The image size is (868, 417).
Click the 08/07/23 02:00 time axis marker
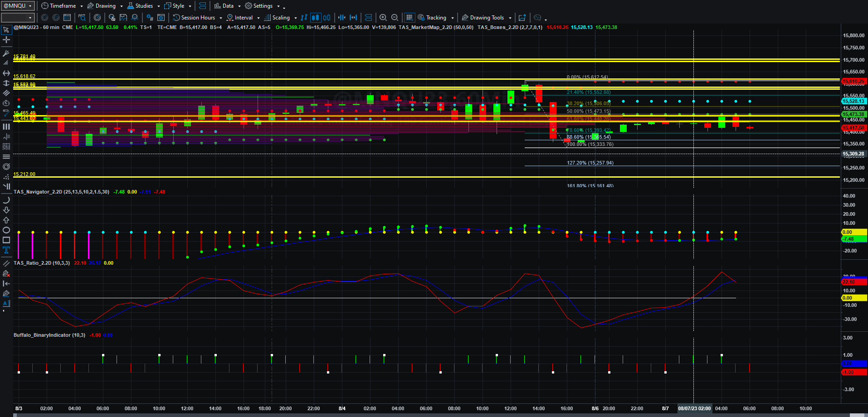[694, 408]
